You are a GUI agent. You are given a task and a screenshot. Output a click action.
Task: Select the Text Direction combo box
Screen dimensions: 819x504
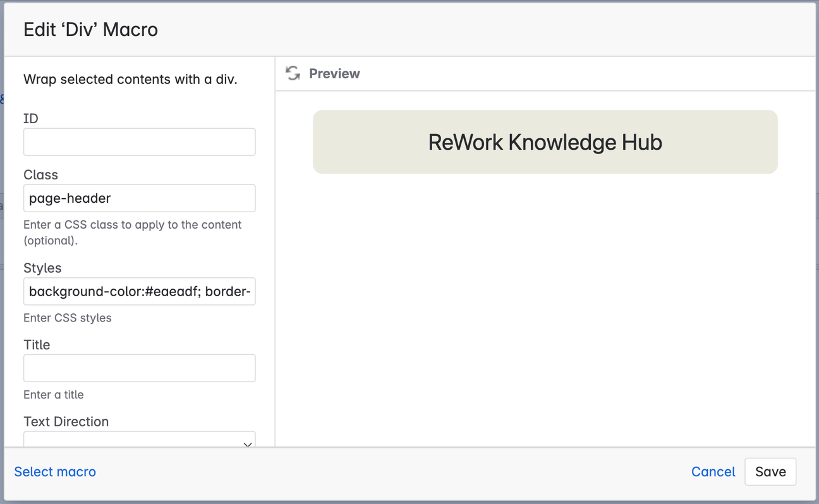(x=139, y=441)
